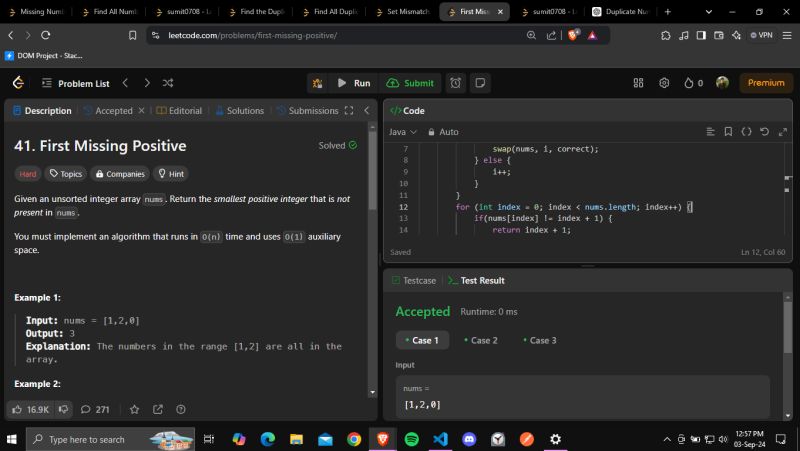Open the DOM Project bookmark
The image size is (800, 451).
pos(43,56)
